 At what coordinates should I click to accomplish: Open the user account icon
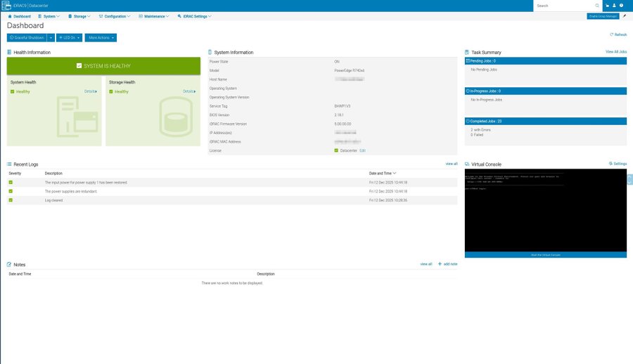tap(614, 6)
